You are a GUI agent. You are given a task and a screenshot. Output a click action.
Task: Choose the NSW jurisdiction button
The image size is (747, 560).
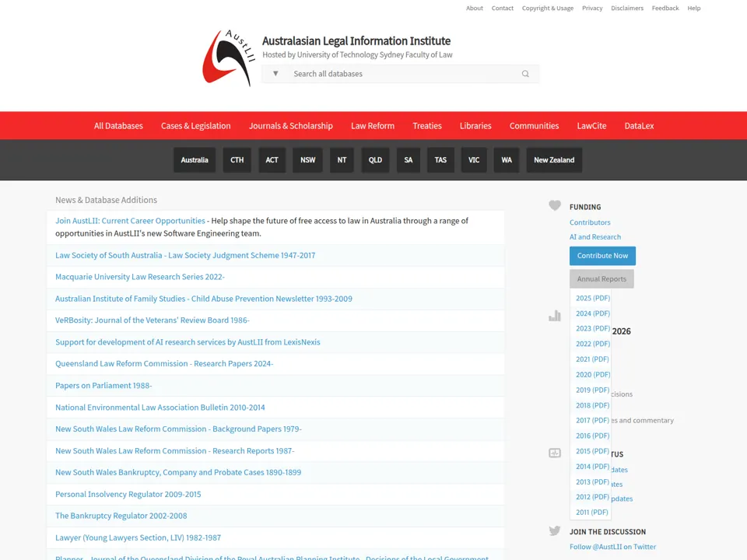coord(308,160)
